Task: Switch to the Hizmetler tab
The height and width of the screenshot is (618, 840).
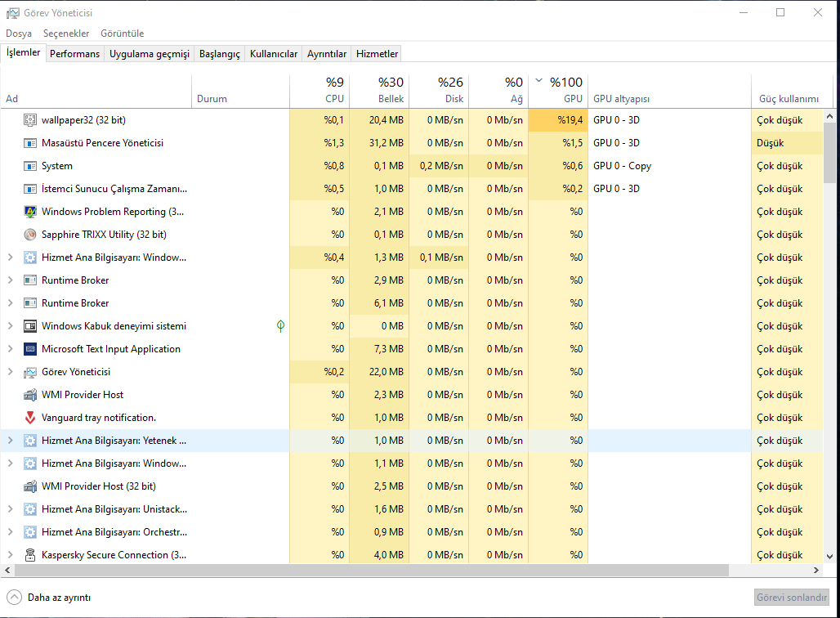Action: (x=378, y=54)
